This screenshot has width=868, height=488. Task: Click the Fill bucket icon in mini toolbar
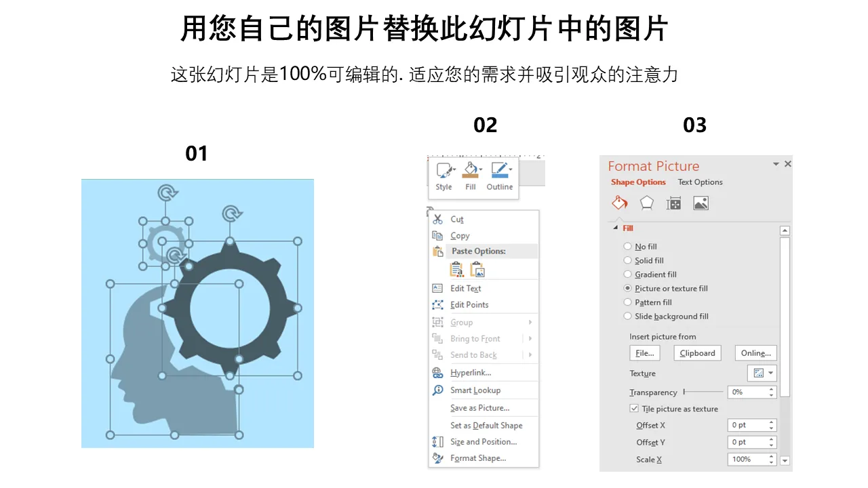[x=471, y=170]
